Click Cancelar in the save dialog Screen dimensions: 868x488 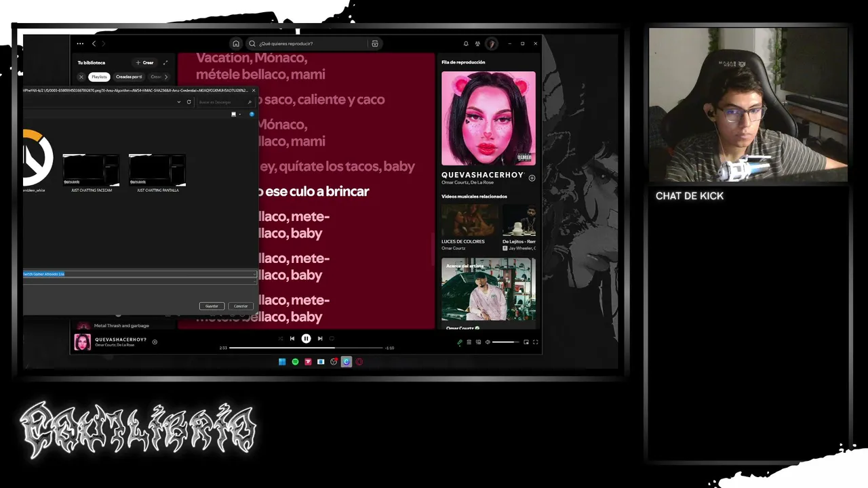click(241, 306)
